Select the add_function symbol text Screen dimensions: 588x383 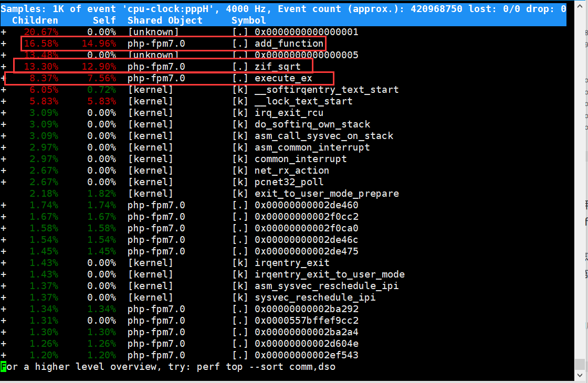(x=289, y=44)
